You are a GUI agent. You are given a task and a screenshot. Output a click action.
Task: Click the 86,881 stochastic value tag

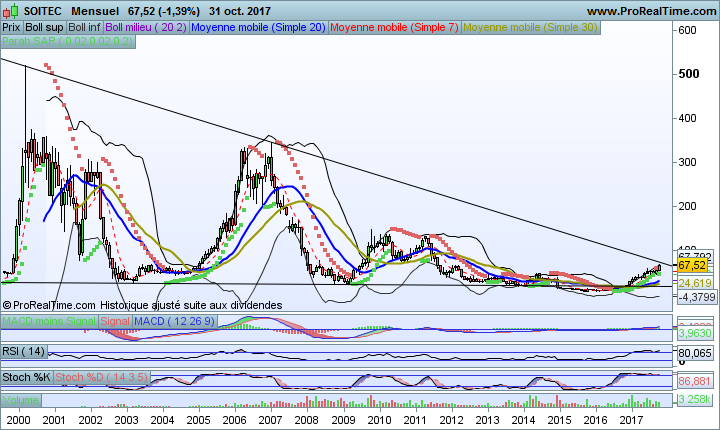[694, 381]
